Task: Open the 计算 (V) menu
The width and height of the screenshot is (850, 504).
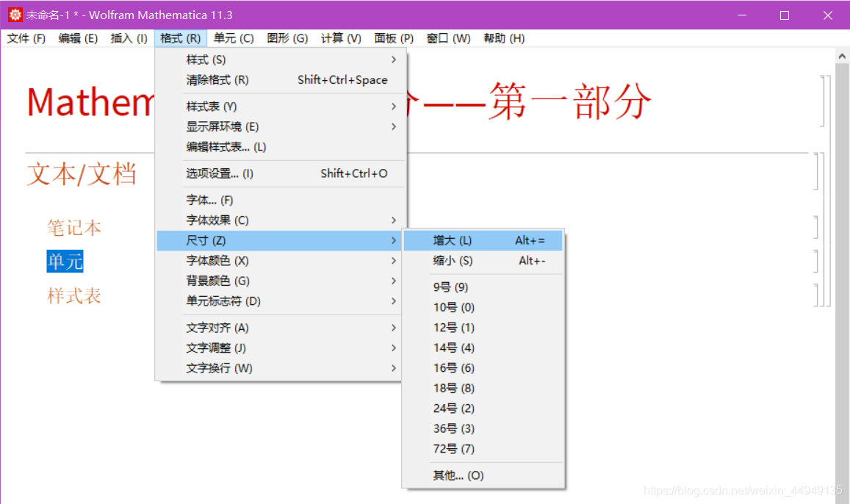Action: tap(341, 38)
